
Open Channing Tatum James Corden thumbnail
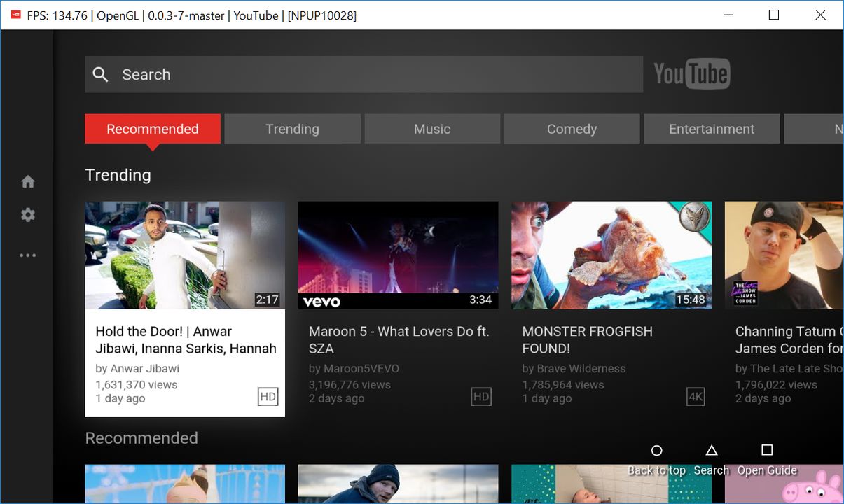click(784, 255)
